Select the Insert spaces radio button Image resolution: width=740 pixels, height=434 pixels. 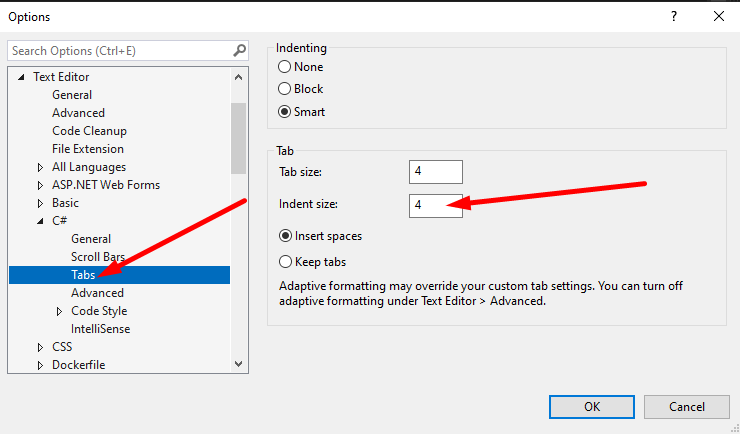pos(285,236)
